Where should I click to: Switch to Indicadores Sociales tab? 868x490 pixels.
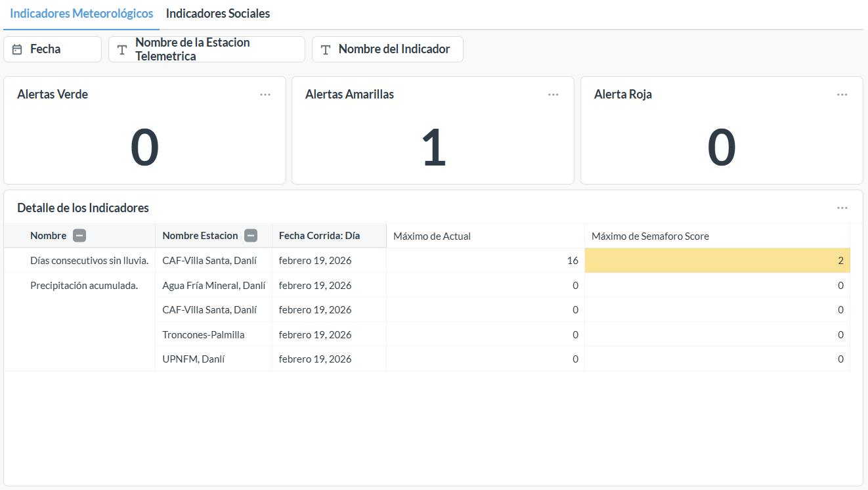click(x=217, y=14)
